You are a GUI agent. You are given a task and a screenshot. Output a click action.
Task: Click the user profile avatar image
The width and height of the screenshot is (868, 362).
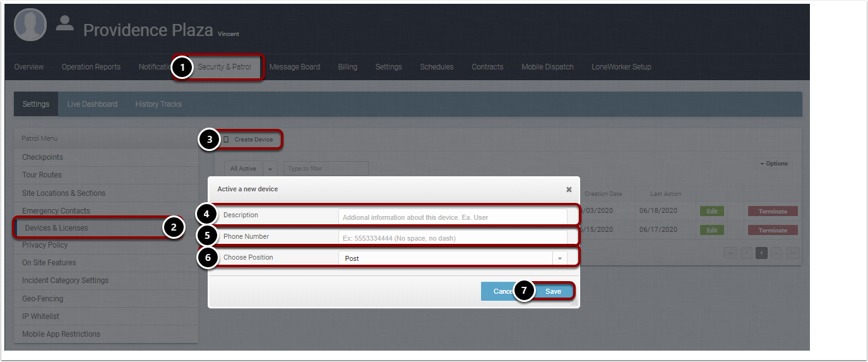click(x=30, y=25)
